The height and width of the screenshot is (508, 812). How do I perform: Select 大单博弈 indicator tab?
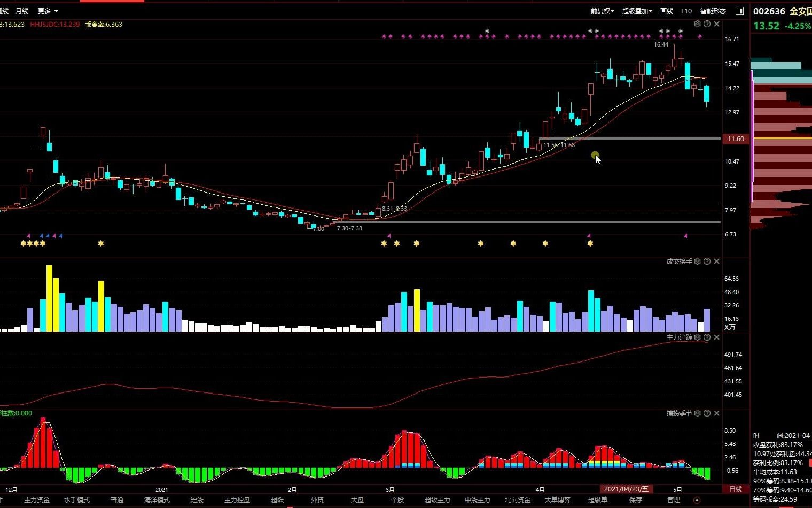[x=558, y=500]
